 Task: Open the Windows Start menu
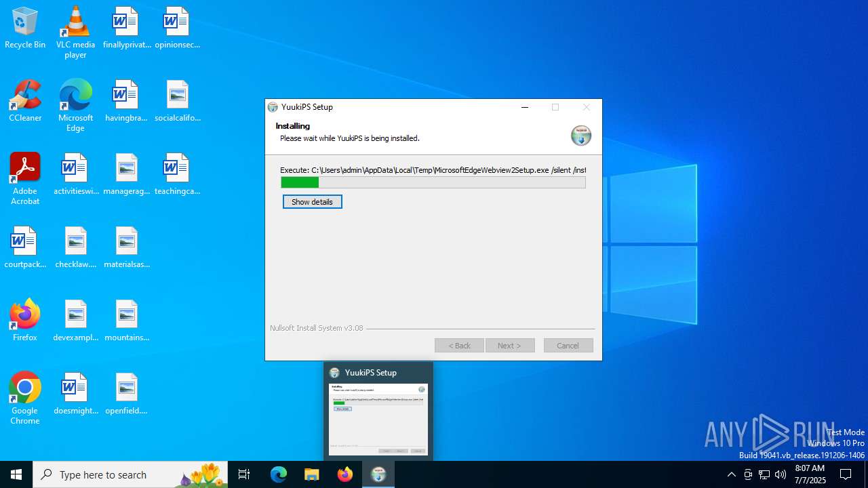tap(16, 474)
